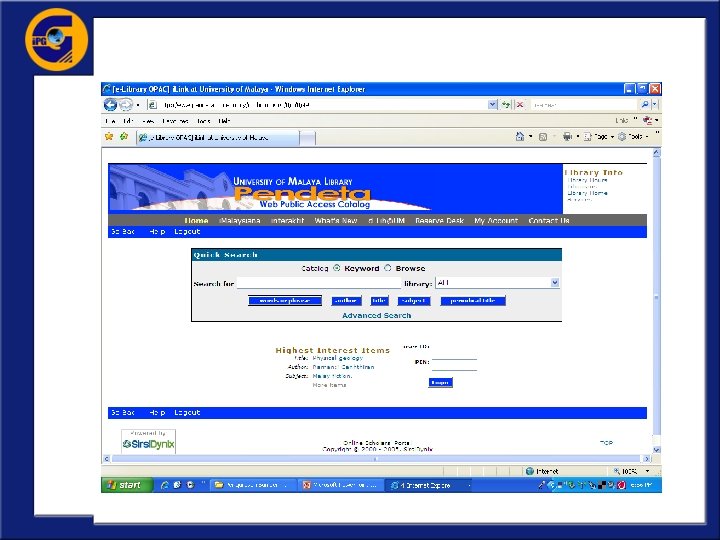Open the File menu
The width and height of the screenshot is (720, 540).
[110, 121]
